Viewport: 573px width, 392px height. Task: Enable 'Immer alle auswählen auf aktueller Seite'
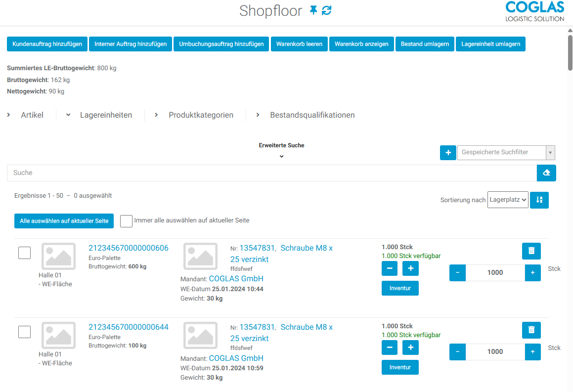click(x=126, y=221)
